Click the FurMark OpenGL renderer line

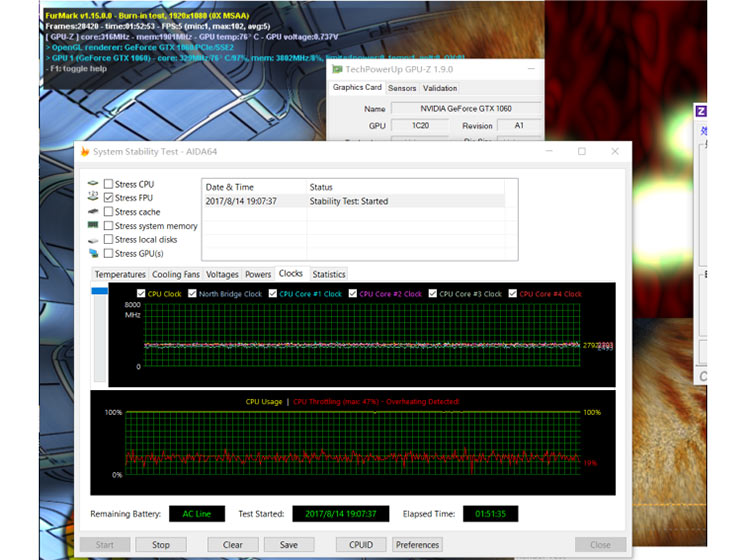tap(139, 47)
